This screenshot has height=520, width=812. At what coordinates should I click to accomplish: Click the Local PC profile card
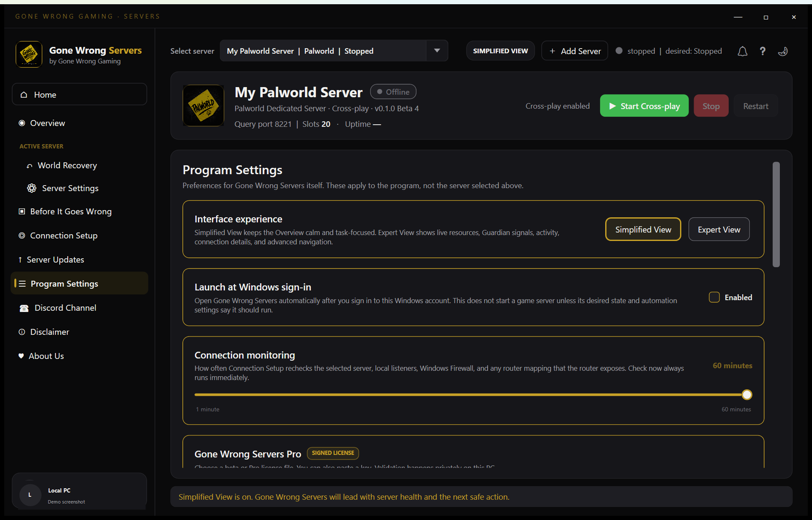pyautogui.click(x=80, y=491)
